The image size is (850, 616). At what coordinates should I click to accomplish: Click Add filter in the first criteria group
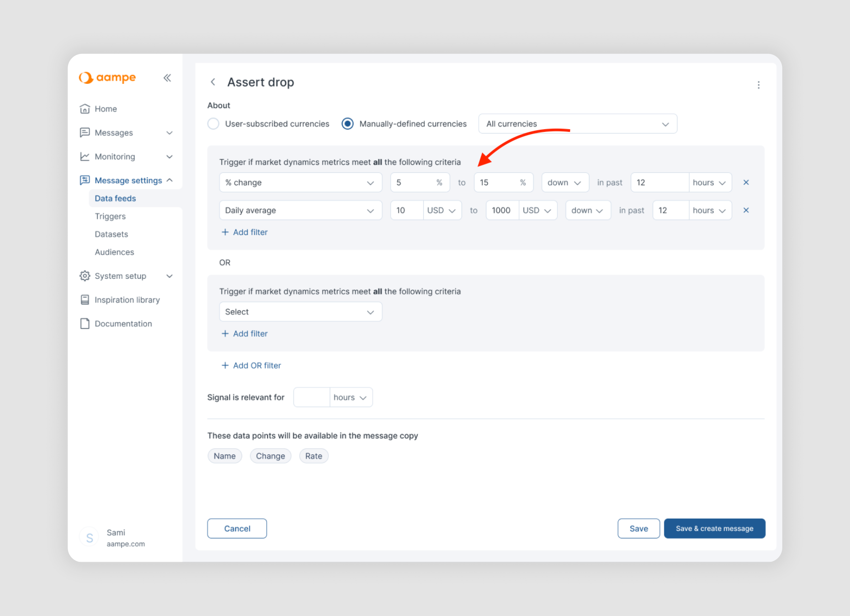coord(245,232)
